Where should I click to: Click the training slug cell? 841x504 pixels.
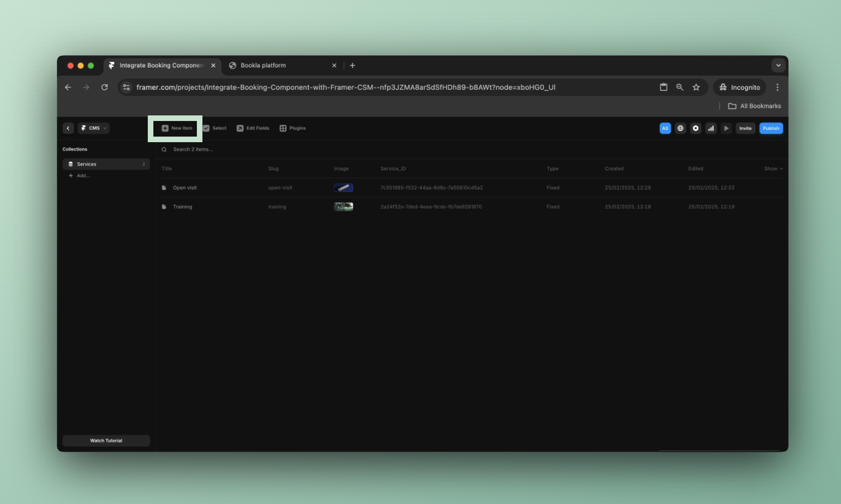[x=277, y=207]
